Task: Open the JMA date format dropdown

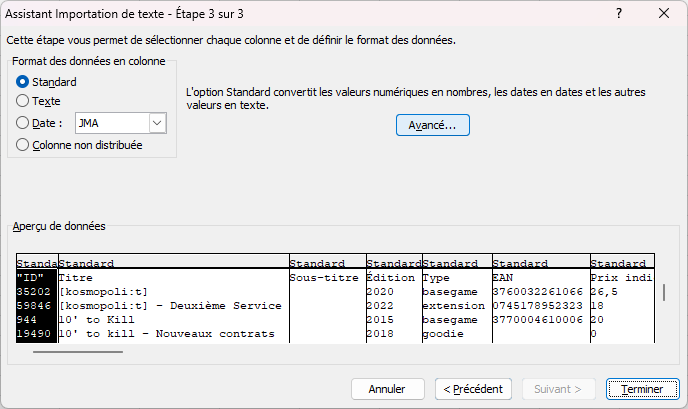Action: pos(157,123)
